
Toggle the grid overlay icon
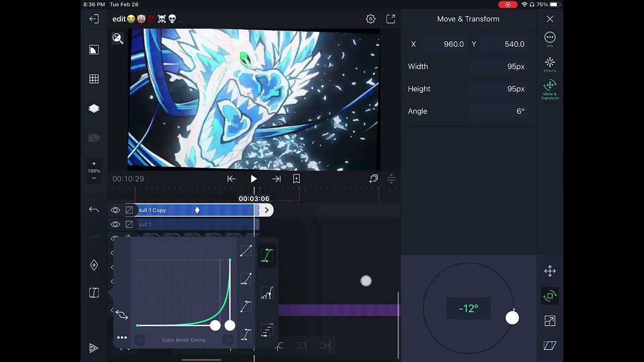94,79
